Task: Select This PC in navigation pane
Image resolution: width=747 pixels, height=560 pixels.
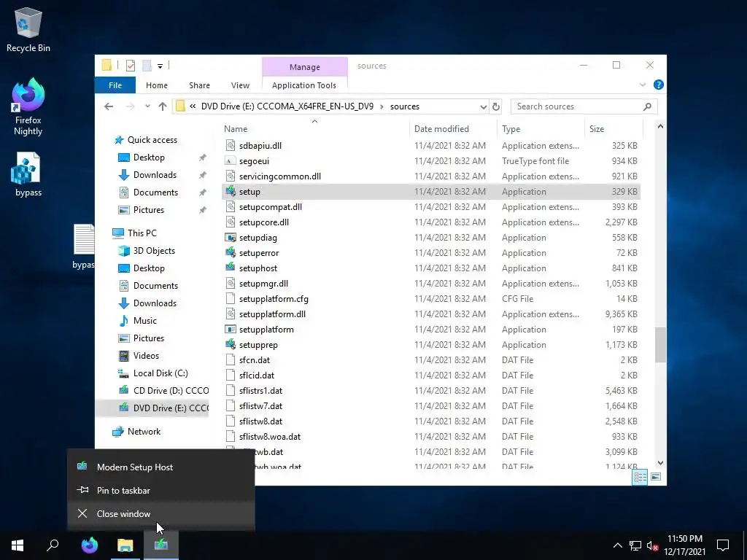Action: 142,233
